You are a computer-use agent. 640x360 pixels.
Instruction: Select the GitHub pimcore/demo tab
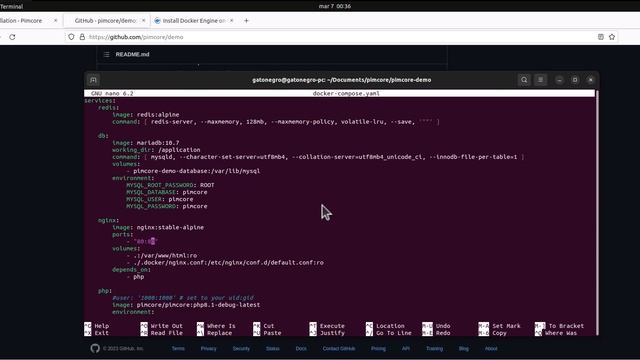coord(105,20)
